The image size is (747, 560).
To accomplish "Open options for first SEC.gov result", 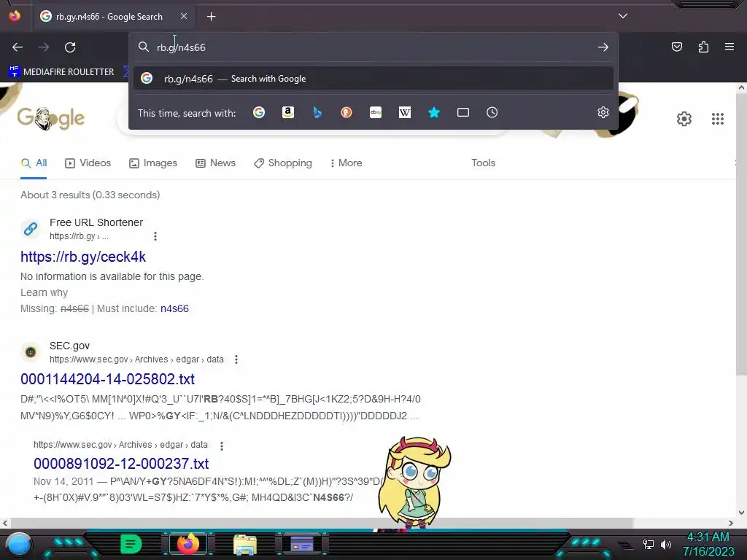I will (236, 359).
